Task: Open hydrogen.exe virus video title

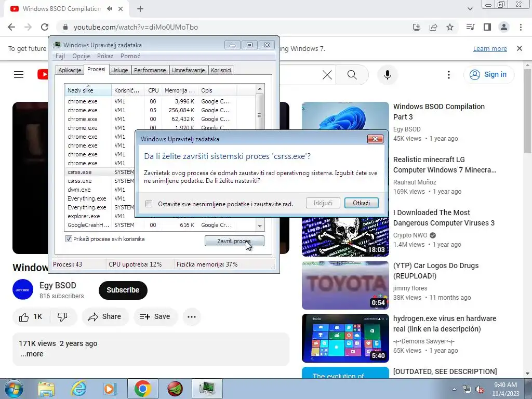Action: tap(445, 324)
